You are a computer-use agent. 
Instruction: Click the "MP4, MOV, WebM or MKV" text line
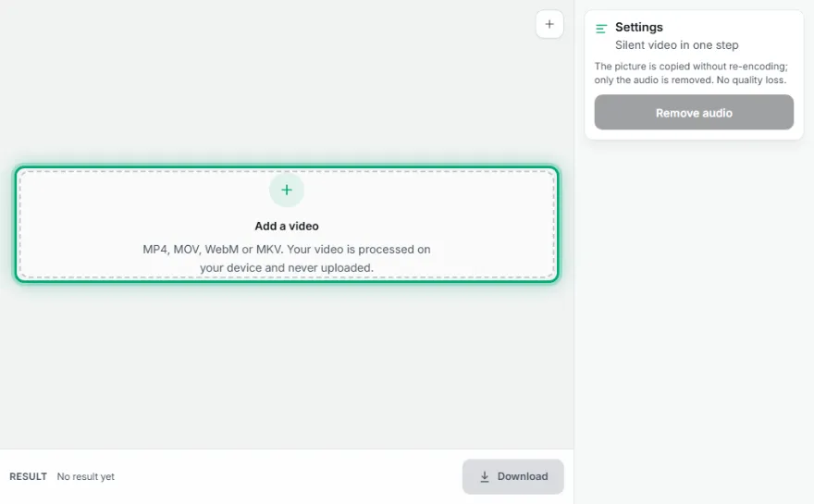pos(287,249)
